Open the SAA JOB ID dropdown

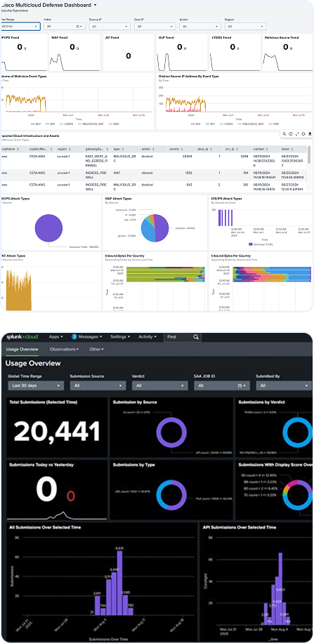tap(222, 386)
